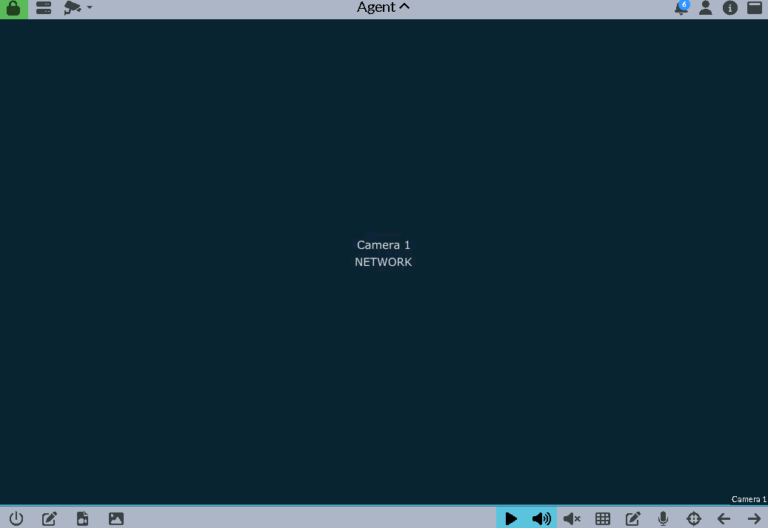Toggle full screen window icon
The image size is (768, 528).
pyautogui.click(x=755, y=8)
